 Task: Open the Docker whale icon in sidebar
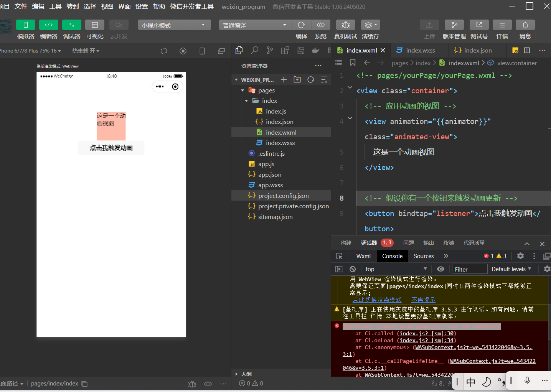pos(315,50)
